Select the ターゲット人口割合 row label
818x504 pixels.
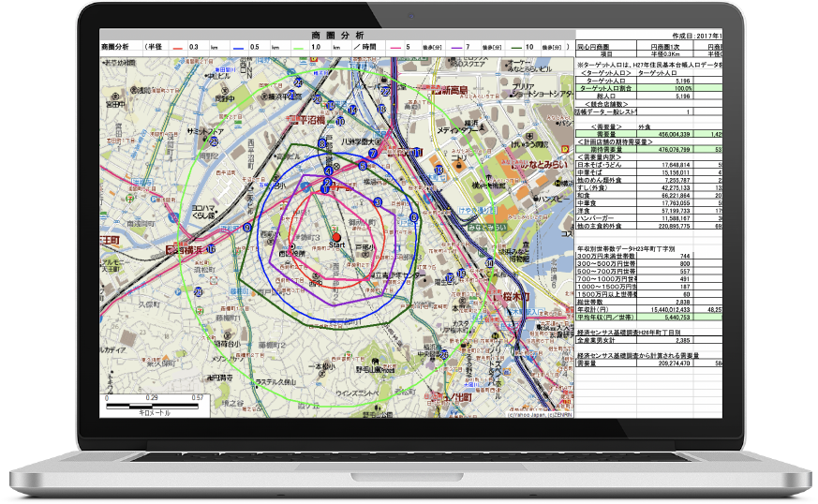coord(606,88)
